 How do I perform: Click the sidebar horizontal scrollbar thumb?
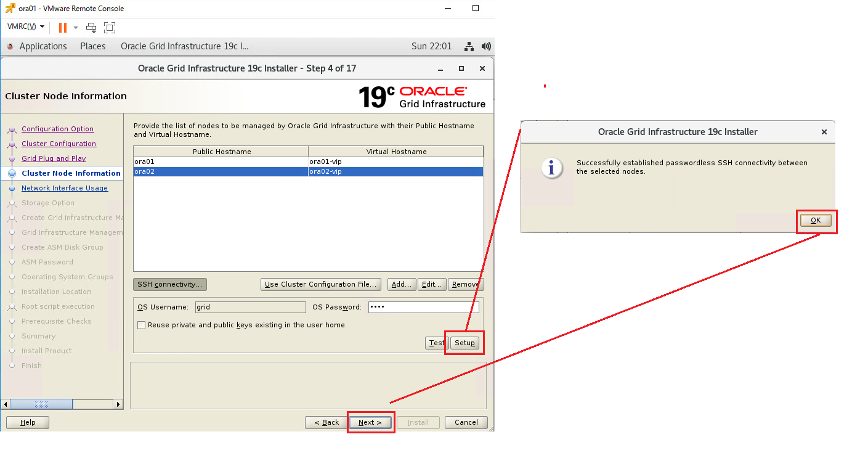41,404
